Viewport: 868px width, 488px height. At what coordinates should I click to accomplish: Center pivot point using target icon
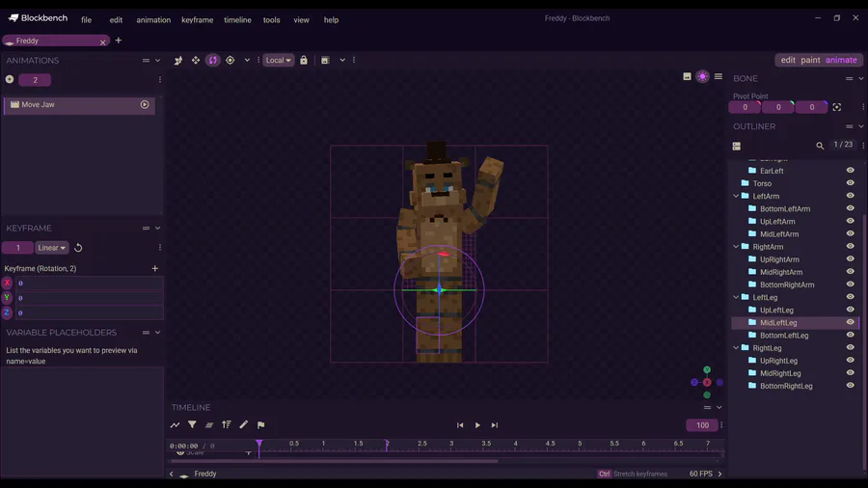(x=836, y=107)
